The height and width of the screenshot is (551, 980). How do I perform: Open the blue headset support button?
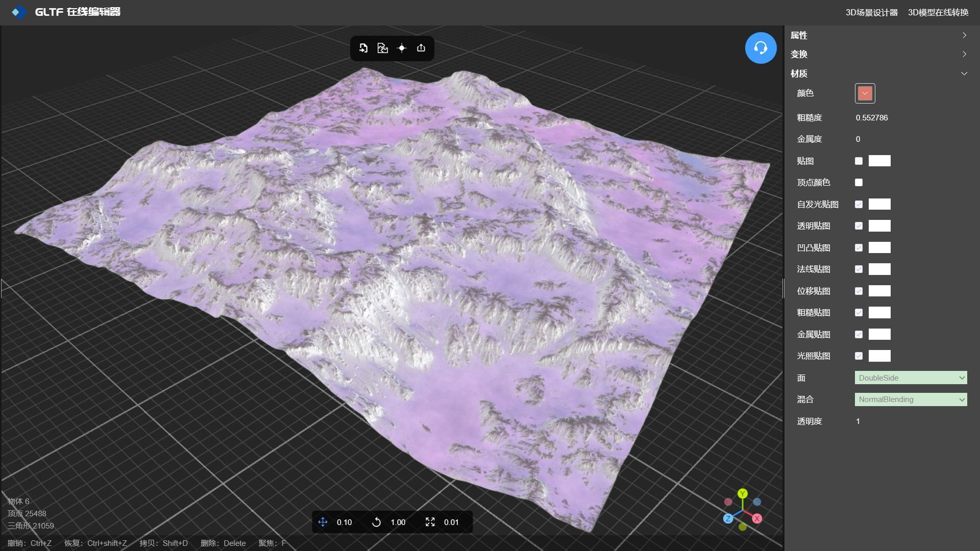click(761, 48)
